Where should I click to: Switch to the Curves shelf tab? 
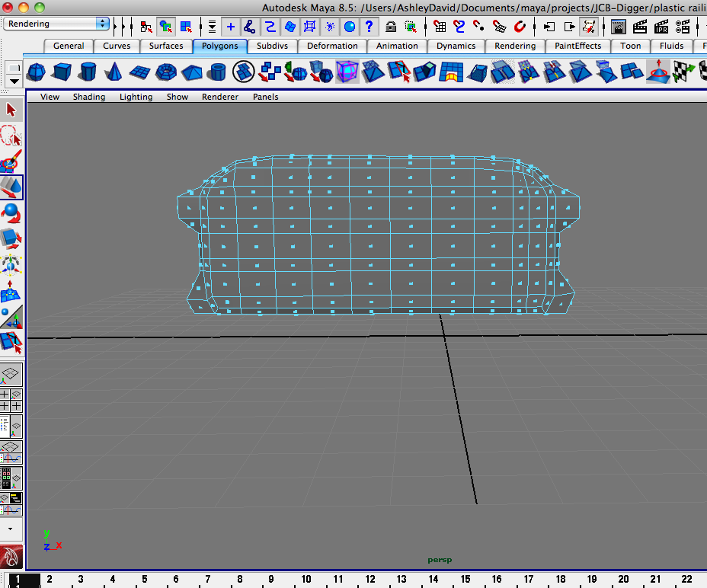point(117,46)
